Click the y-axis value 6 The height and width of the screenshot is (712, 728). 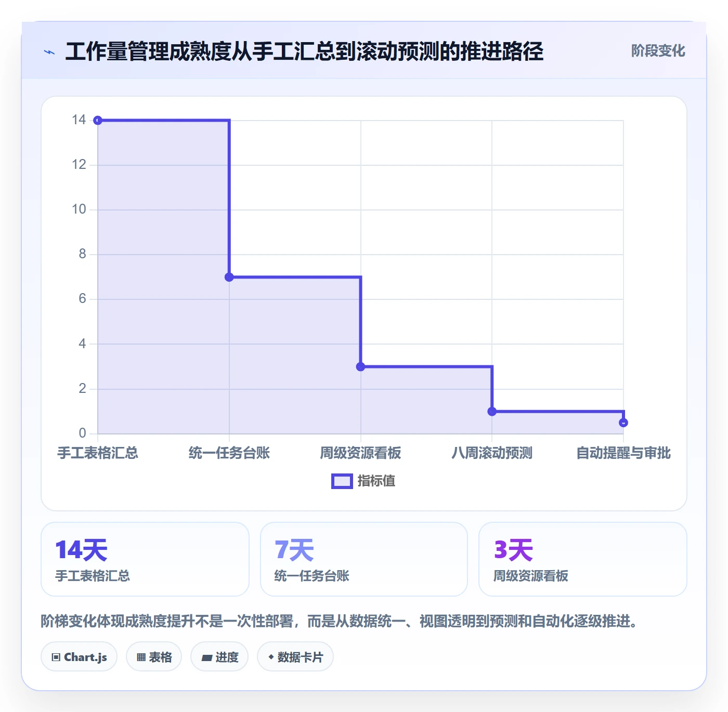tap(82, 299)
